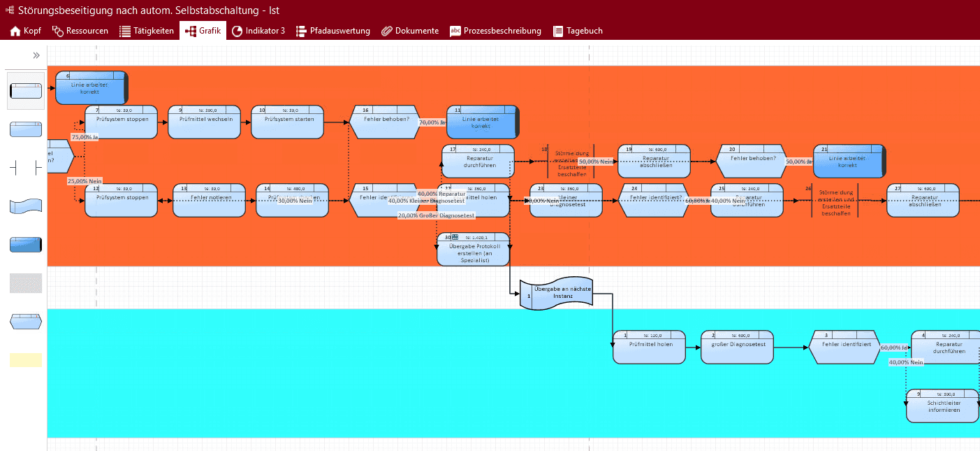Select the 'Schichtleiter informieren' activity node
This screenshot has width=980, height=451.
click(x=942, y=408)
